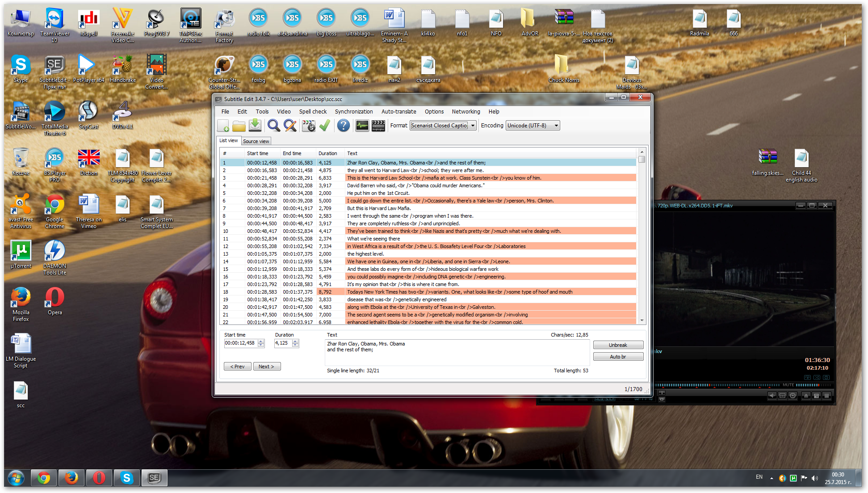Toggle the waveform display icon

(x=362, y=126)
